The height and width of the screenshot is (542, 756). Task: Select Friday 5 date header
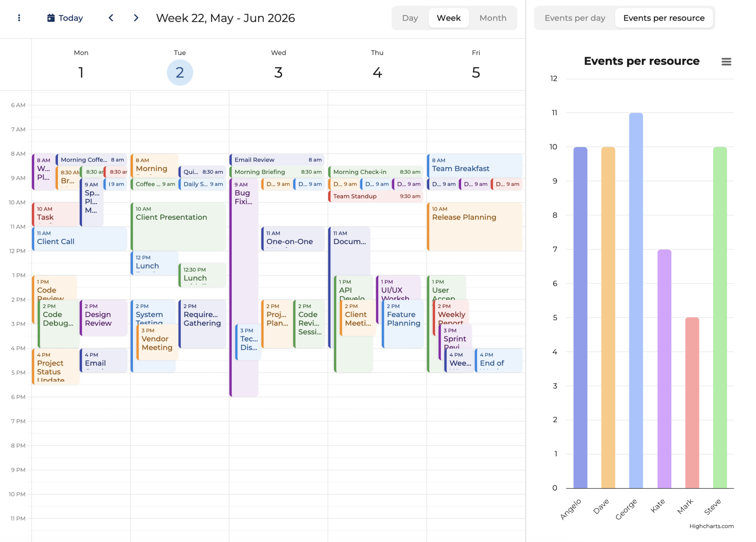tap(475, 72)
